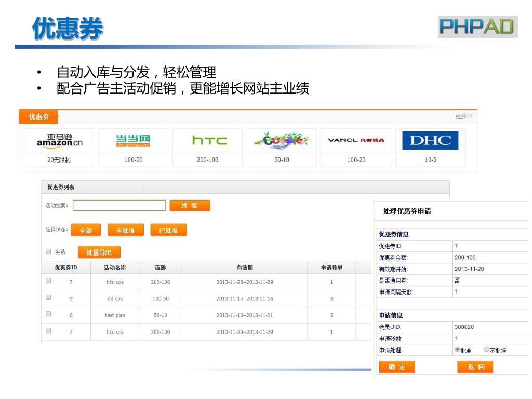Focus the 活动搜索 input field

pyautogui.click(x=119, y=206)
